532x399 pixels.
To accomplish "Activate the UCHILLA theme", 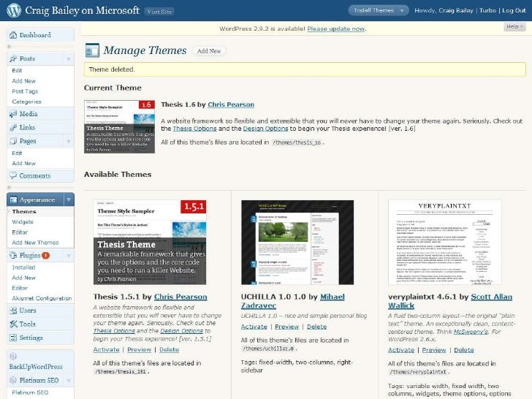I will 254,327.
